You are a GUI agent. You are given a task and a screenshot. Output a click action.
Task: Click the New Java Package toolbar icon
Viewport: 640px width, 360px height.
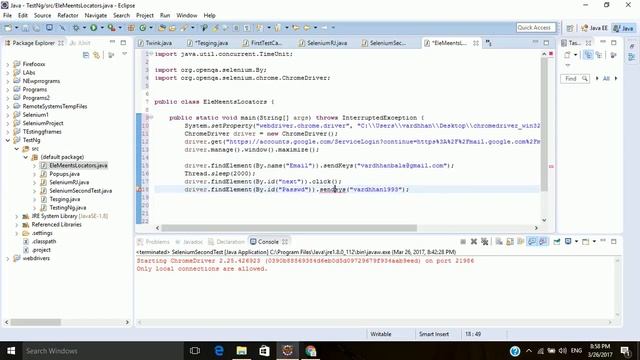coord(131,28)
